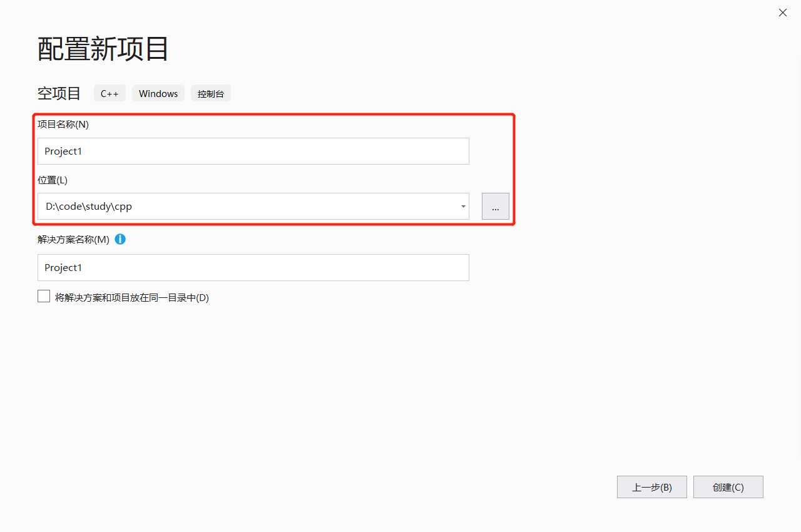Click the 位置(L) label
Screen dimensions: 801x532
click(53, 180)
